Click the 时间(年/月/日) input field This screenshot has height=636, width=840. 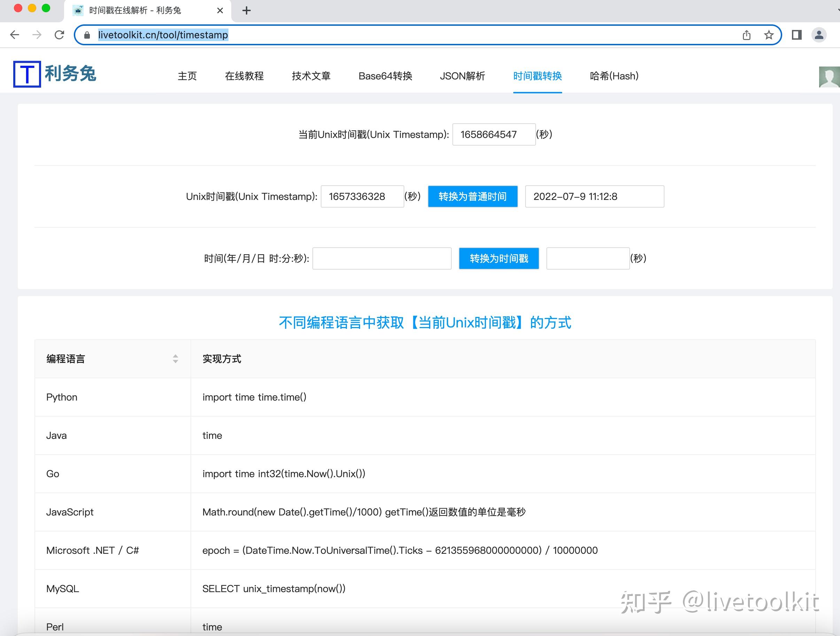coord(382,258)
